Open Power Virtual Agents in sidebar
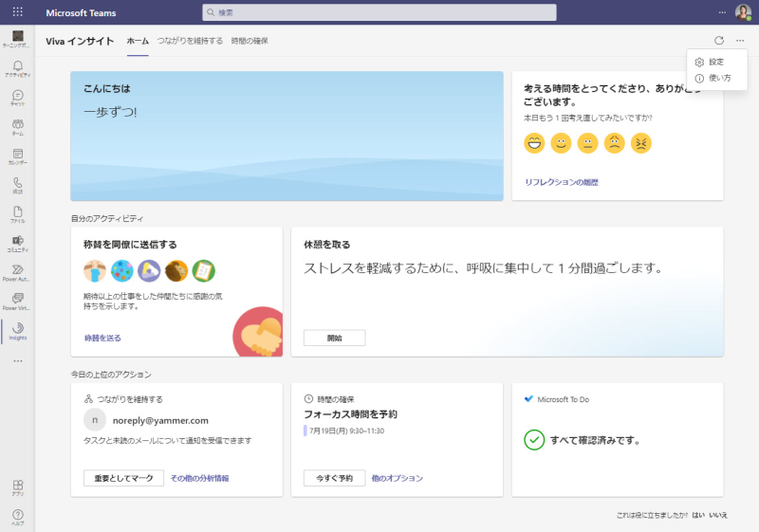 (17, 302)
